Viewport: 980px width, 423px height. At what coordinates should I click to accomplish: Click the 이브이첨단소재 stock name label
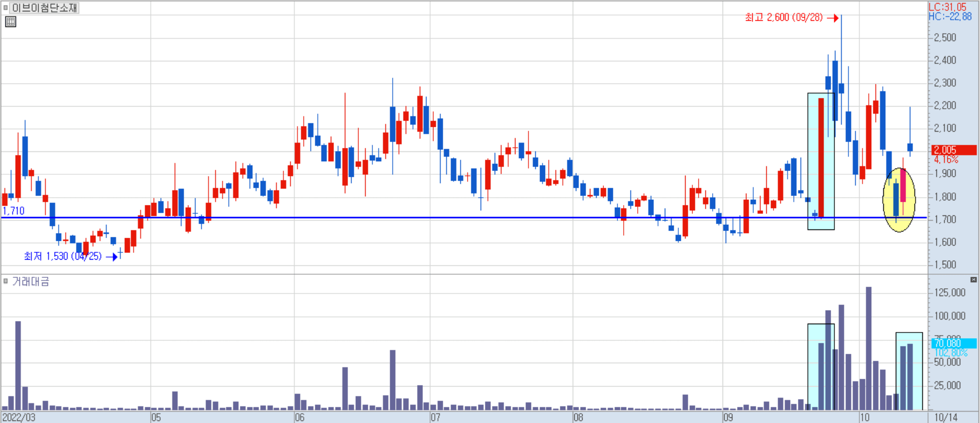(x=45, y=8)
